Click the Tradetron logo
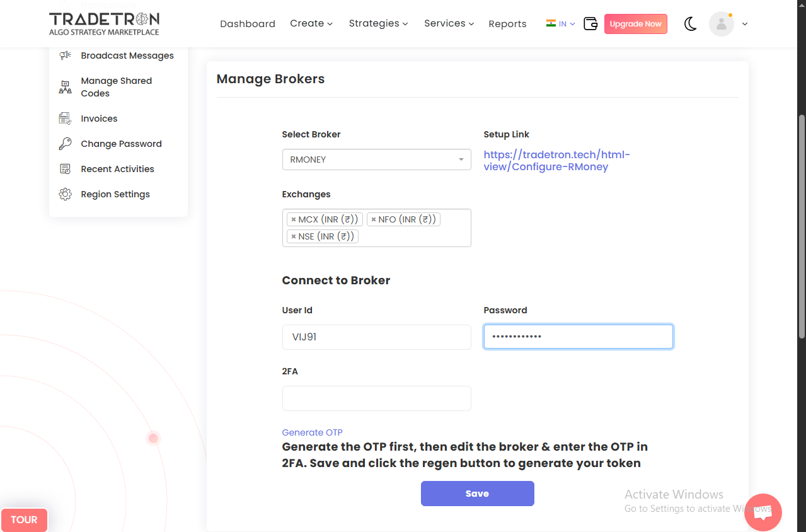806x532 pixels. click(x=104, y=24)
